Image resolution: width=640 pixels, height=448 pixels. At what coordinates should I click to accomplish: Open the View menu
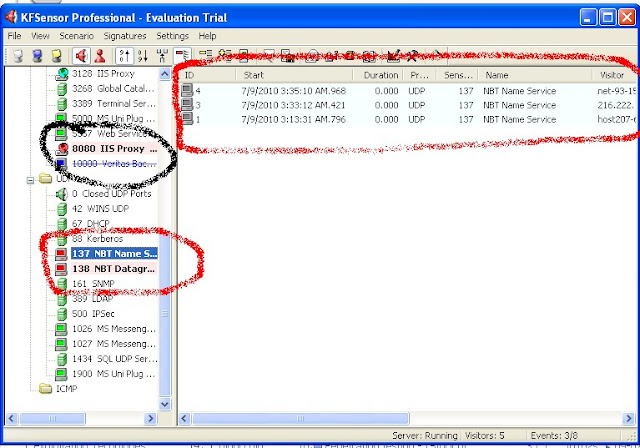40,36
